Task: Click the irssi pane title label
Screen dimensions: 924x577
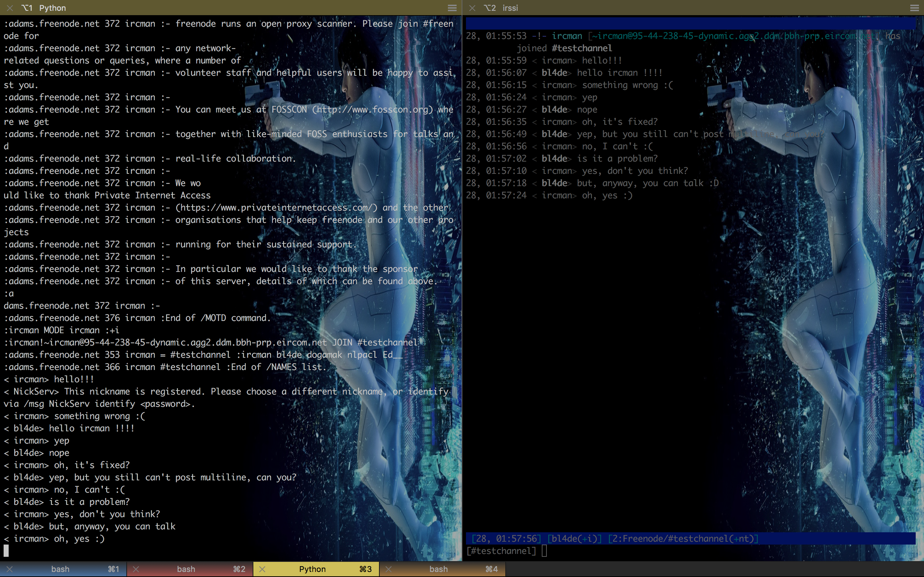Action: tap(510, 8)
